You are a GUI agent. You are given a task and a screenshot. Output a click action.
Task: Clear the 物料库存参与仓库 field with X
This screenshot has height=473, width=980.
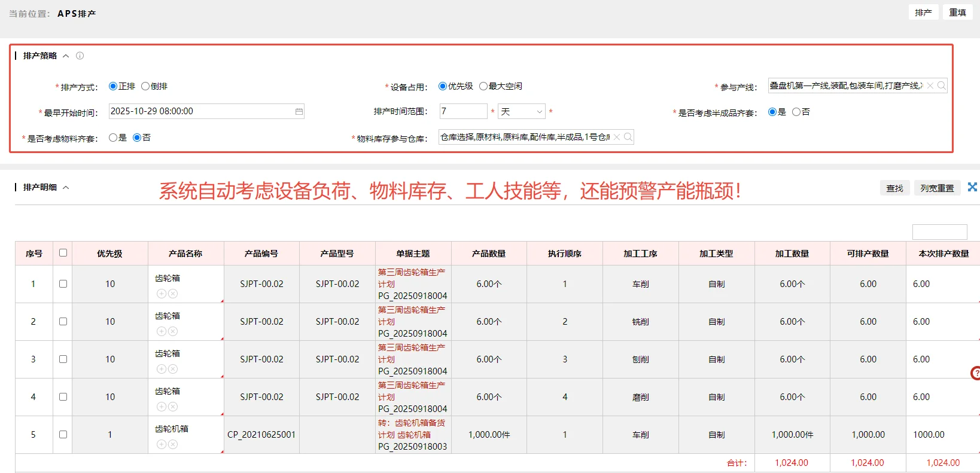(617, 137)
